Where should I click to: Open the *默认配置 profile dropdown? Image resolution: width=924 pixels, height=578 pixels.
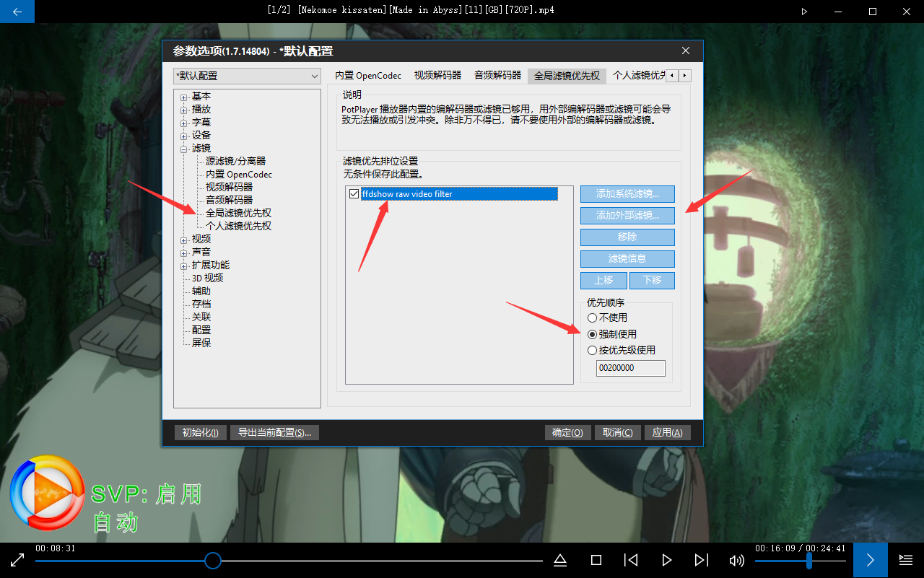[247, 76]
